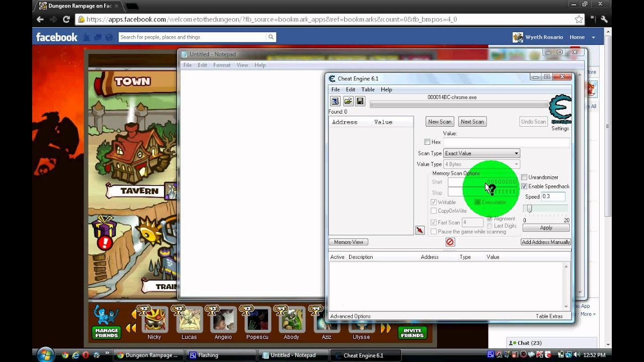Toggle the Hex checkbox
This screenshot has height=362, width=644.
pyautogui.click(x=427, y=142)
